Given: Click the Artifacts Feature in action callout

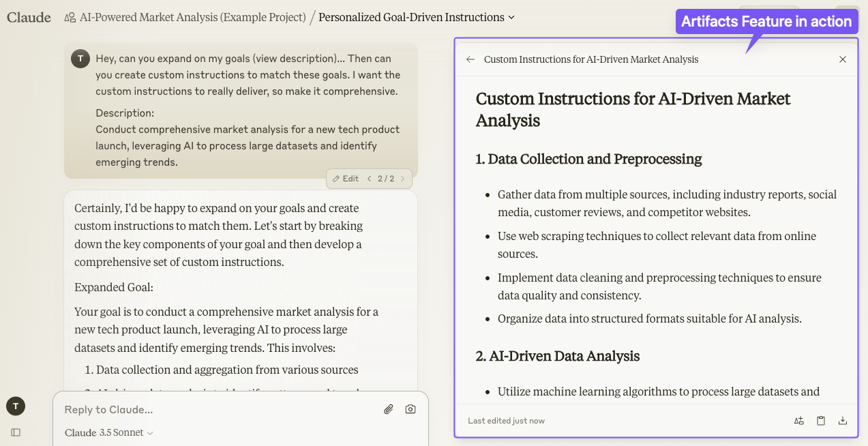Looking at the screenshot, I should point(766,22).
